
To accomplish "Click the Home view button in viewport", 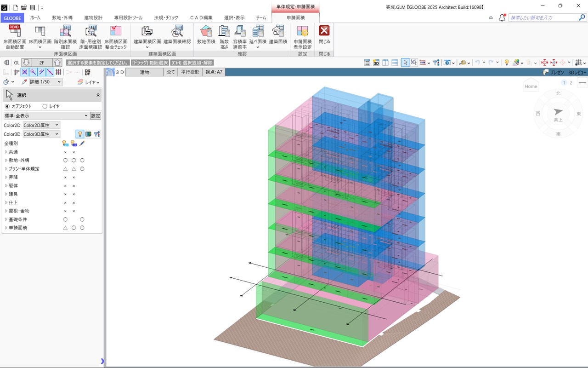I will click(531, 86).
